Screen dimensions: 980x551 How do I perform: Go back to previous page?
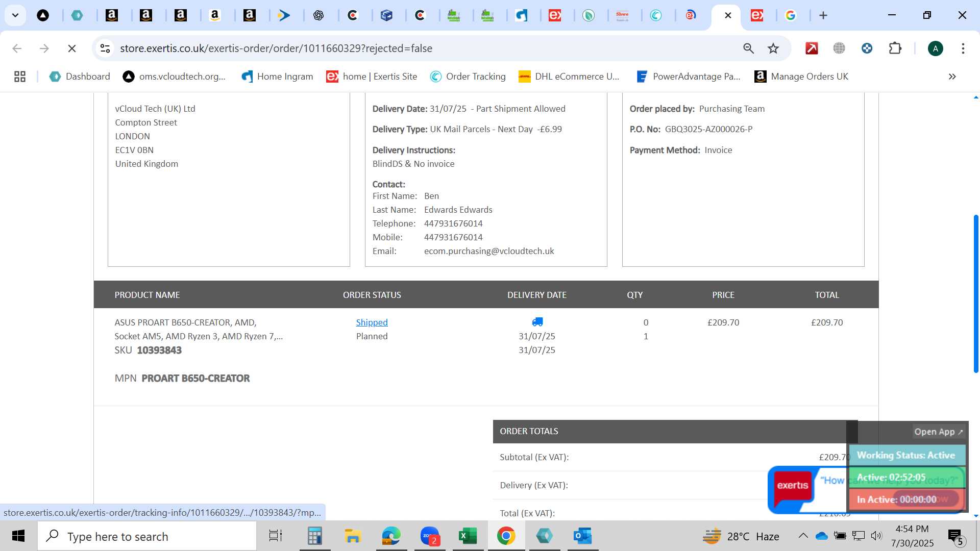point(17,48)
